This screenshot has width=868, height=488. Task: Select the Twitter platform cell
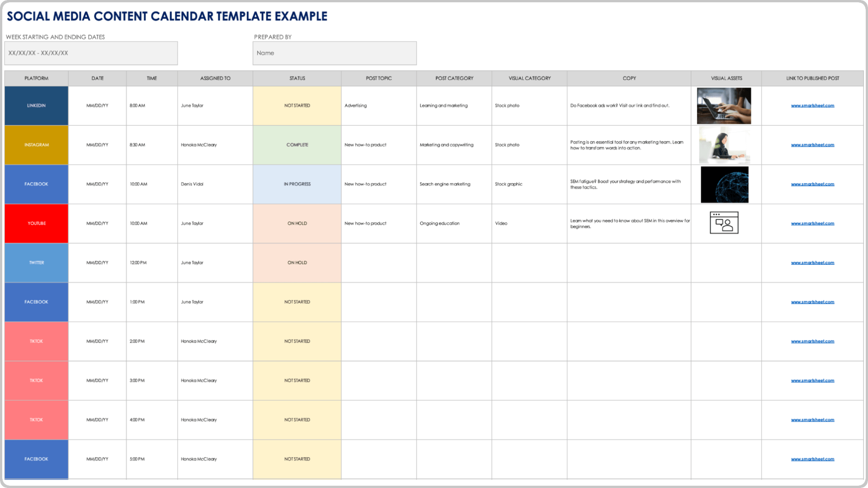[x=36, y=263]
